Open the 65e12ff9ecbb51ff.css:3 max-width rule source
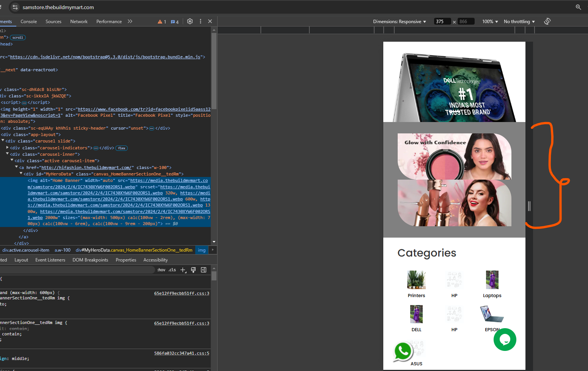The image size is (588, 371). 182,293
